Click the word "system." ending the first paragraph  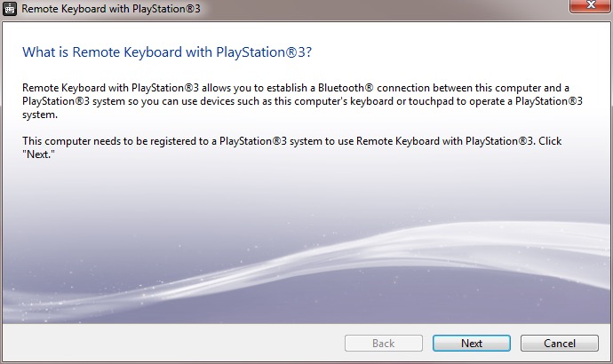[x=41, y=115]
